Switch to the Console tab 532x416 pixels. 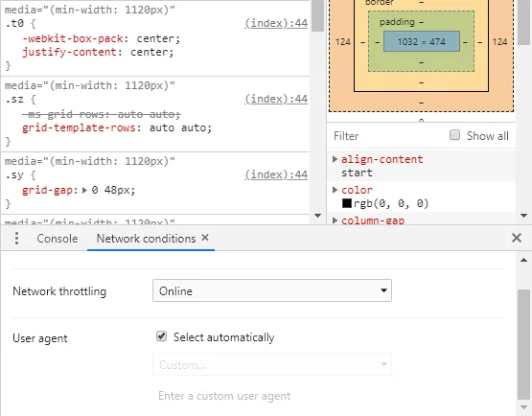click(58, 239)
